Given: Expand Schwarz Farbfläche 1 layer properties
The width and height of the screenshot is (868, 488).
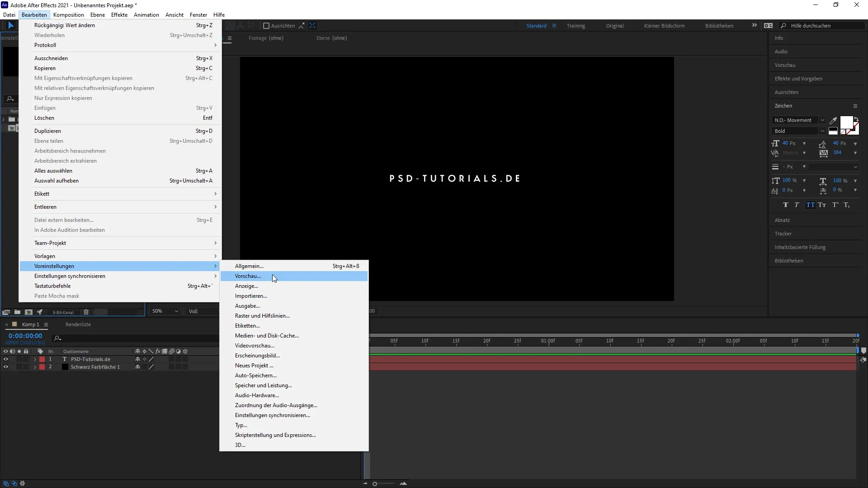Looking at the screenshot, I should (35, 367).
